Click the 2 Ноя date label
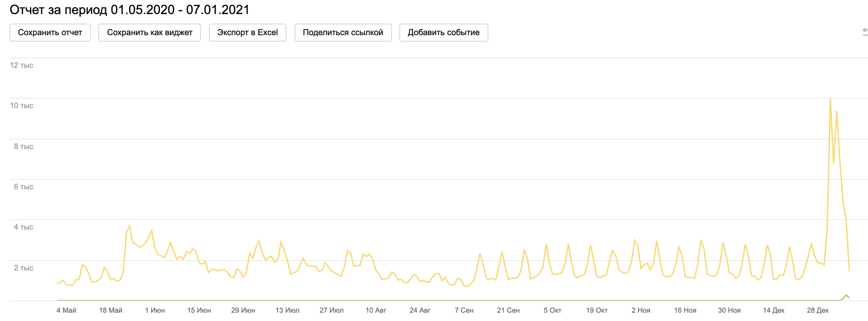 point(641,310)
